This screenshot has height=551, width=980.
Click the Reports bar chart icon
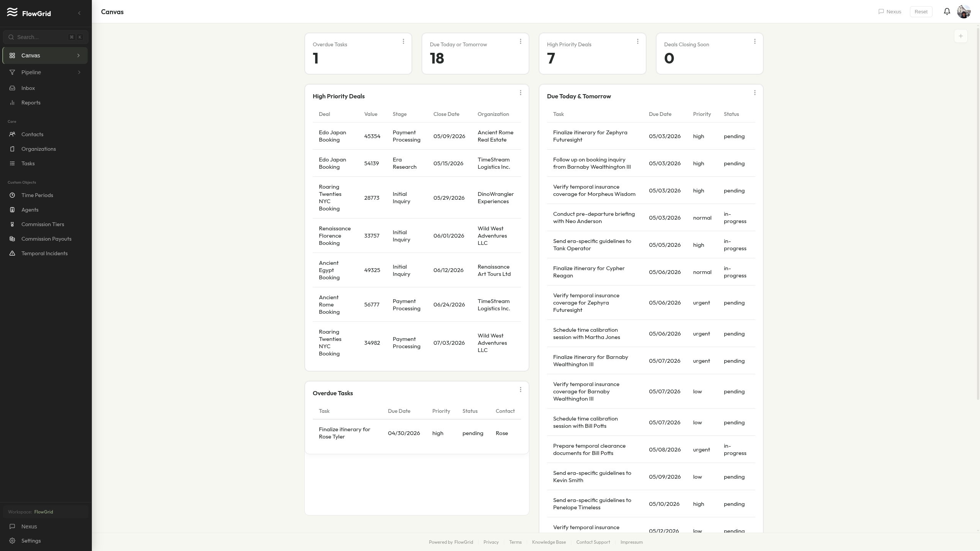click(x=12, y=103)
